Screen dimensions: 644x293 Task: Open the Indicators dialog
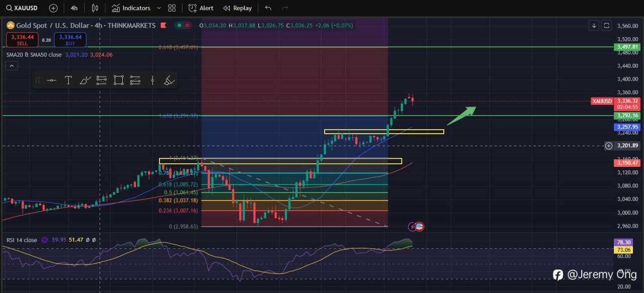pyautogui.click(x=131, y=8)
